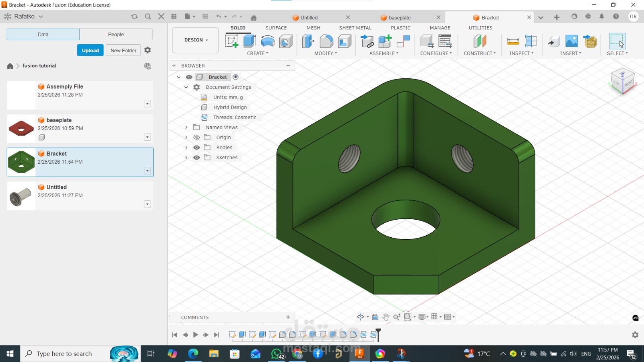The width and height of the screenshot is (644, 362).
Task: Select the Extrude tool
Action: pos(250,41)
